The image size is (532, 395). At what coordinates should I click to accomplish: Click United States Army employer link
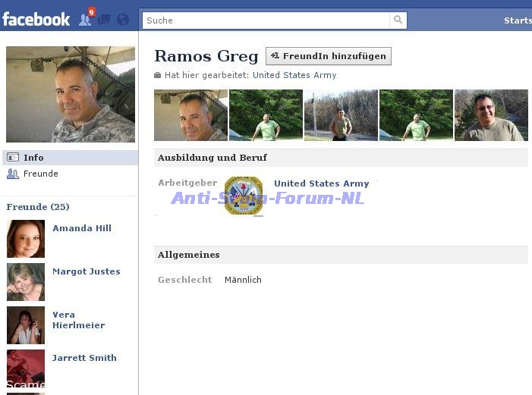(x=321, y=183)
